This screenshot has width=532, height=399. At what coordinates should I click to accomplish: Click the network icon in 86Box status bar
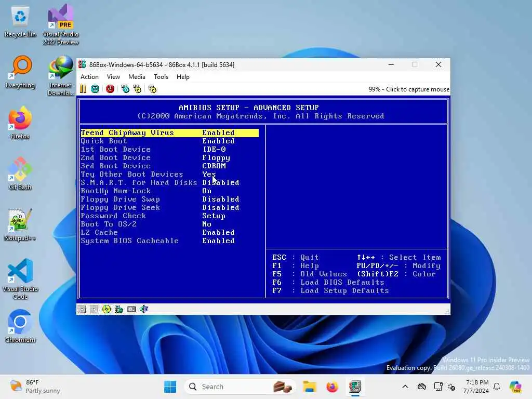tap(119, 309)
